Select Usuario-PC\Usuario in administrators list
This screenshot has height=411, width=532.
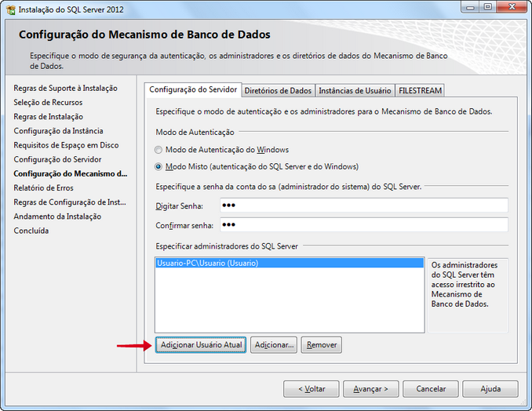click(x=290, y=263)
